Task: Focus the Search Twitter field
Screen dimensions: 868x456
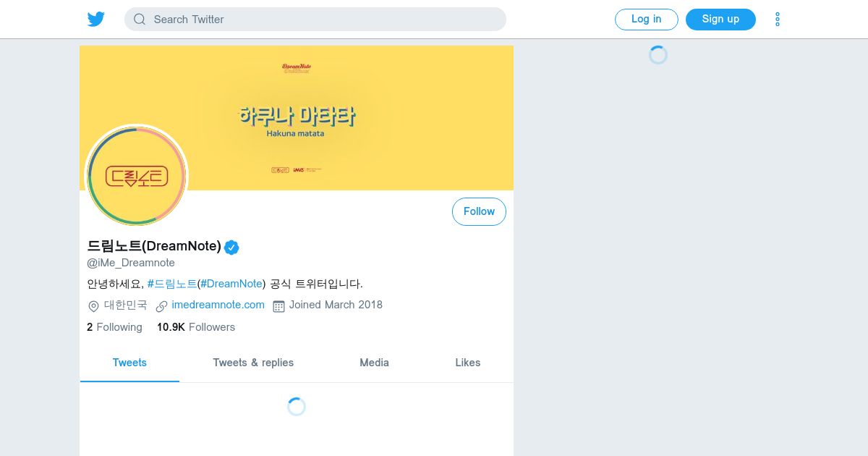Action: 315,20
